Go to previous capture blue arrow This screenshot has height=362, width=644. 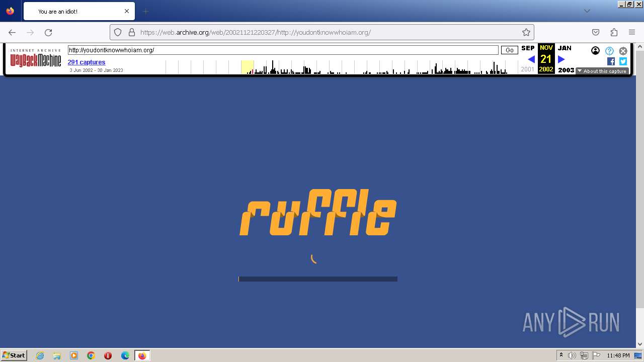point(531,59)
